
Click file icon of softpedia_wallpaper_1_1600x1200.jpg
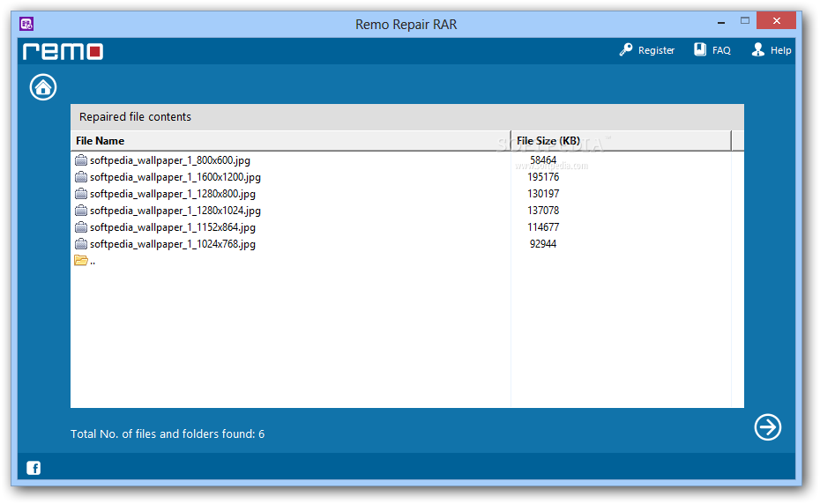(x=81, y=177)
